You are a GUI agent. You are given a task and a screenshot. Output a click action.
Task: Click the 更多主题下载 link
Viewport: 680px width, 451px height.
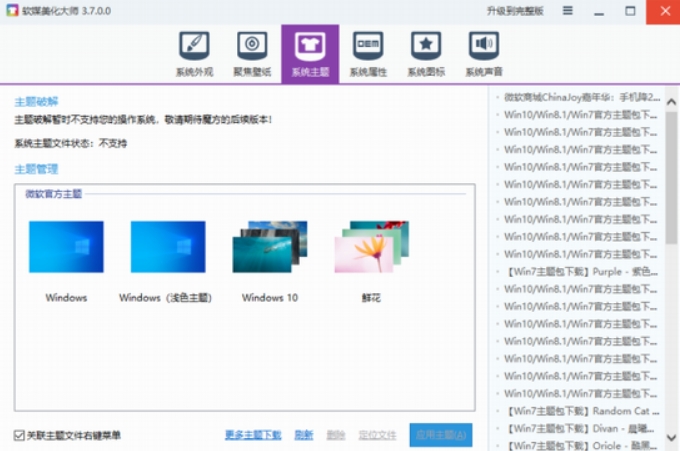[252, 435]
